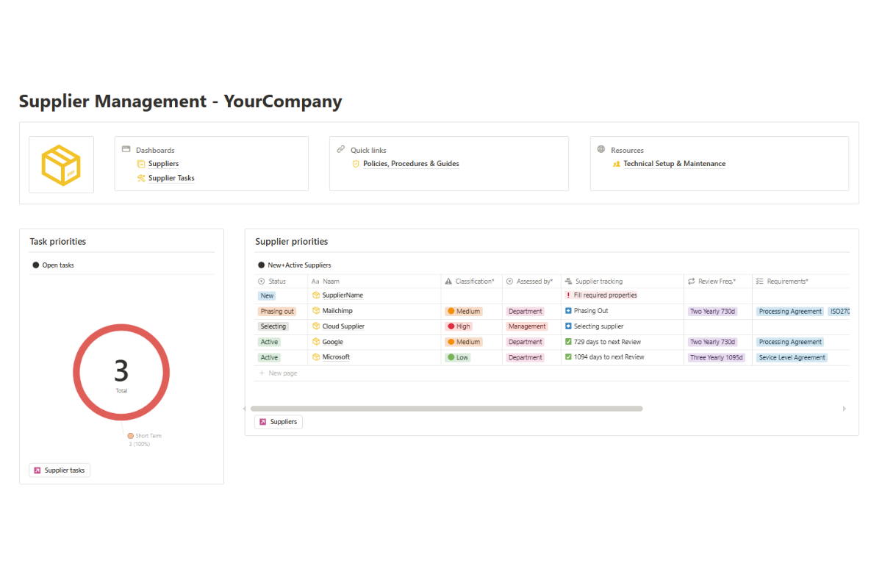Click the blue arrow icon beside Selecting supplier
The height and width of the screenshot is (588, 882).
(x=568, y=326)
